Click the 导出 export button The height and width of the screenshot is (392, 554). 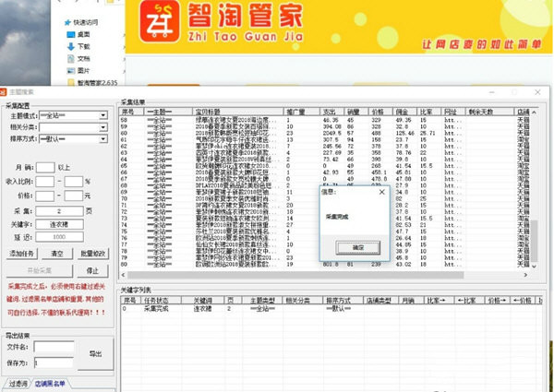95,354
